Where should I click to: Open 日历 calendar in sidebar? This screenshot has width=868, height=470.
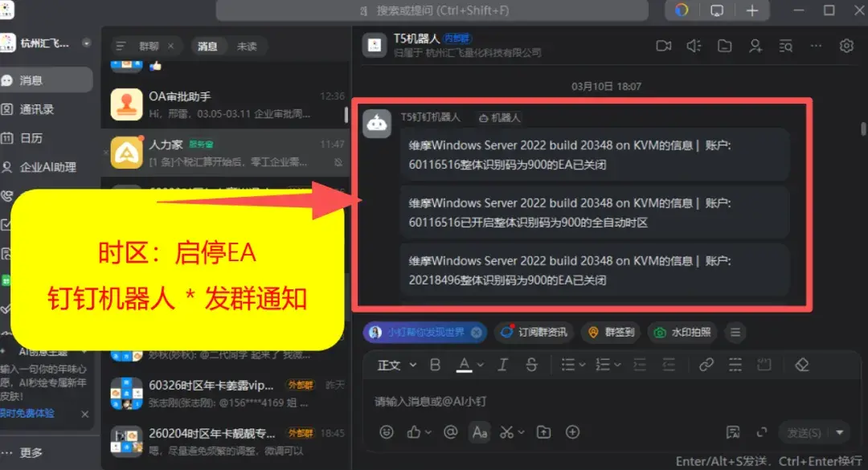33,138
